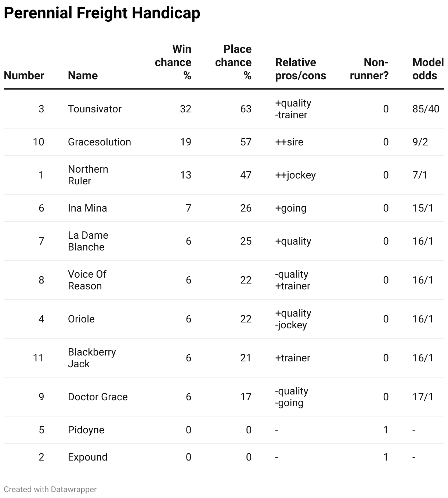Click the Name column header
The width and height of the screenshot is (448, 498).
83,75
